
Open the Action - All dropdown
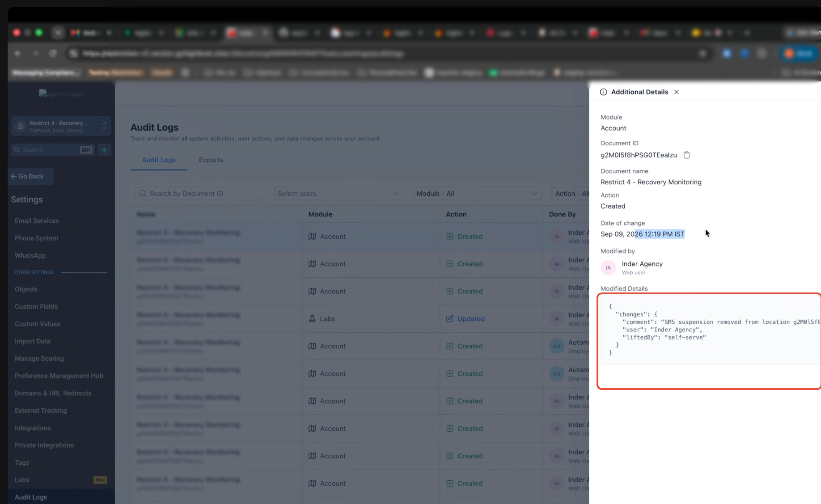click(x=571, y=194)
